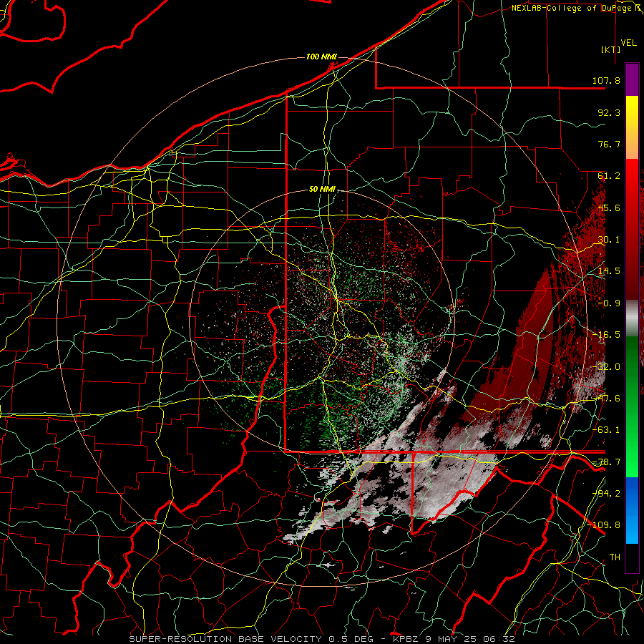Click the bright red segment of the color bar

click(632, 182)
